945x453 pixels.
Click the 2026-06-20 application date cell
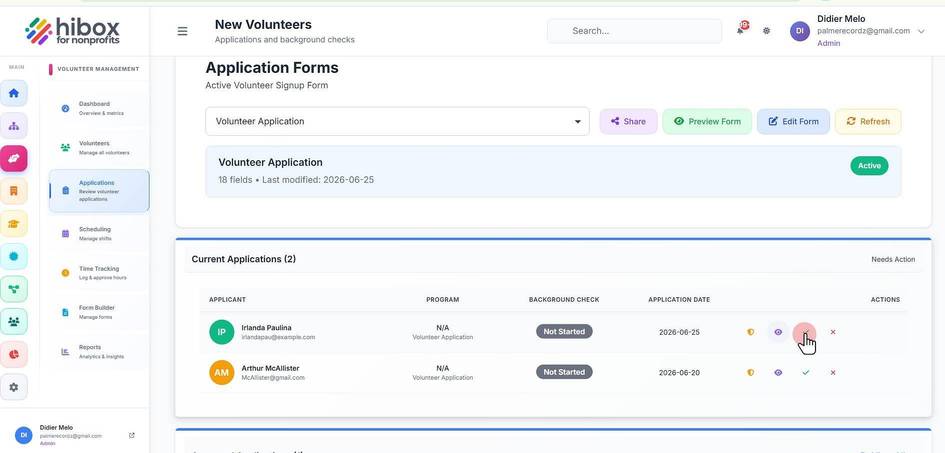(x=679, y=372)
